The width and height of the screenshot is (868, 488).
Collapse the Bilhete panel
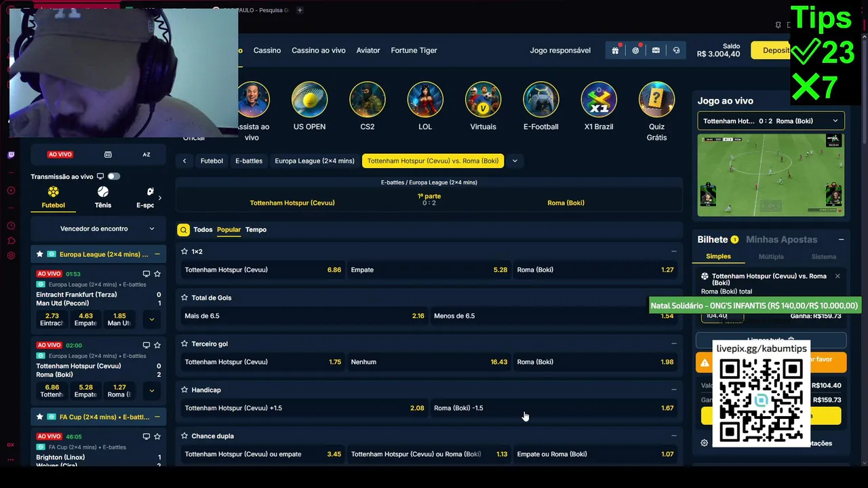(x=841, y=239)
